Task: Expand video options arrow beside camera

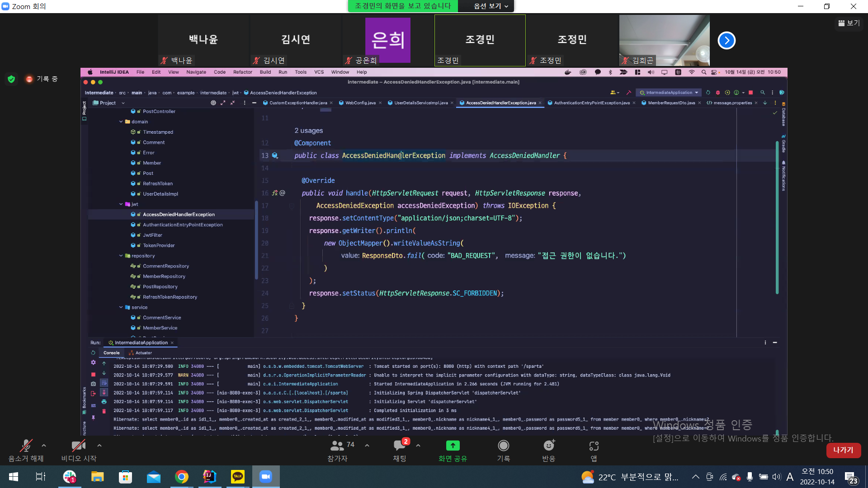Action: coord(99,446)
